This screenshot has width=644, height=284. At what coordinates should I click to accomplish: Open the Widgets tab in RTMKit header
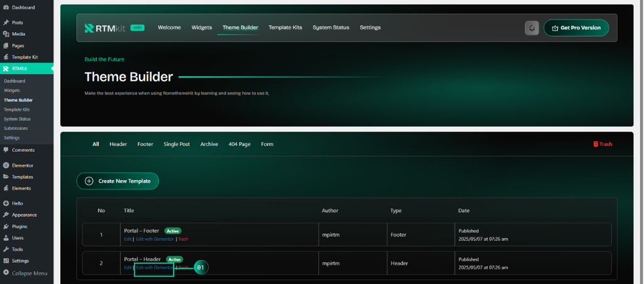coord(202,28)
